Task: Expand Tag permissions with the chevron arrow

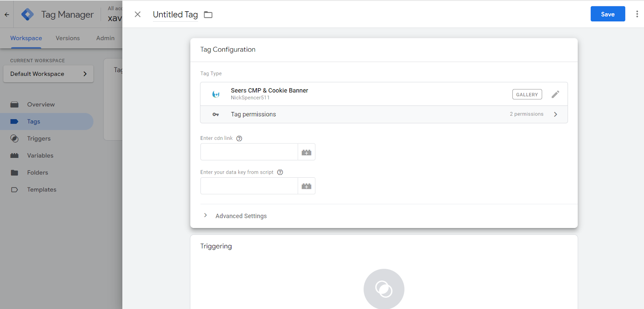Action: tap(555, 114)
